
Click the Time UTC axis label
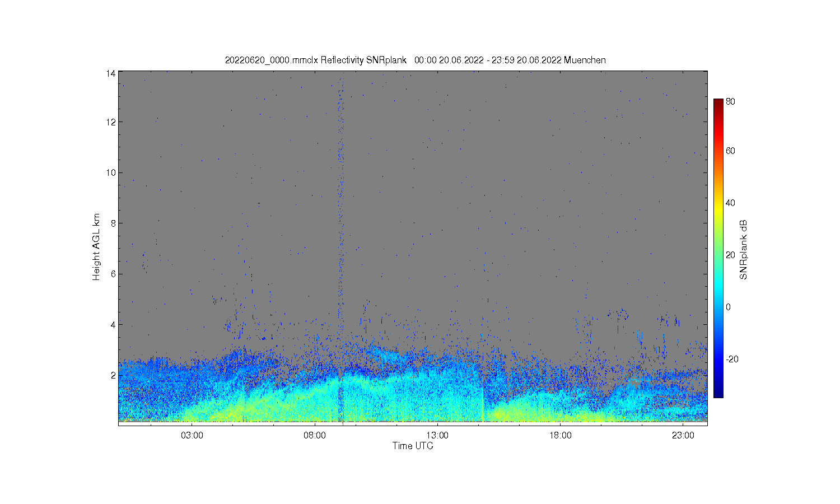(413, 446)
